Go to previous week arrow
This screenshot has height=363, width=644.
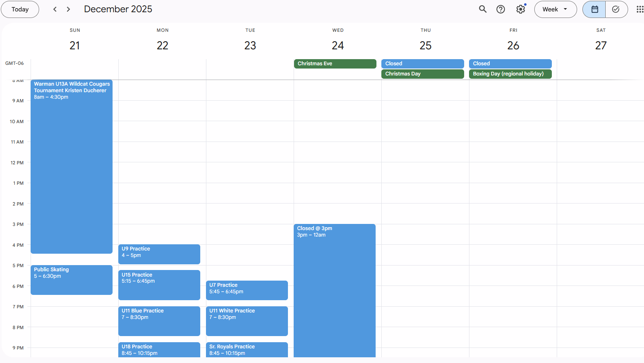[55, 9]
